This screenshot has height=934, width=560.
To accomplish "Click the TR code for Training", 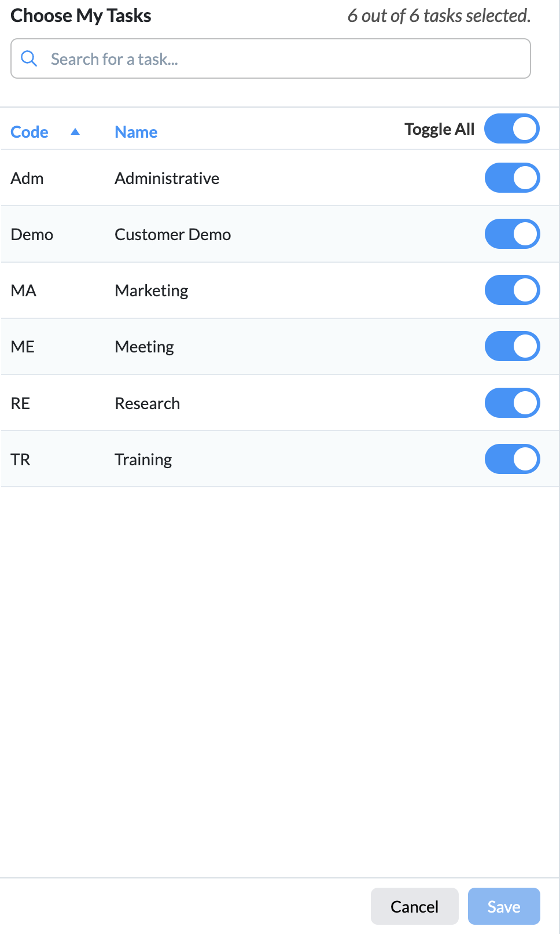I will 20,459.
